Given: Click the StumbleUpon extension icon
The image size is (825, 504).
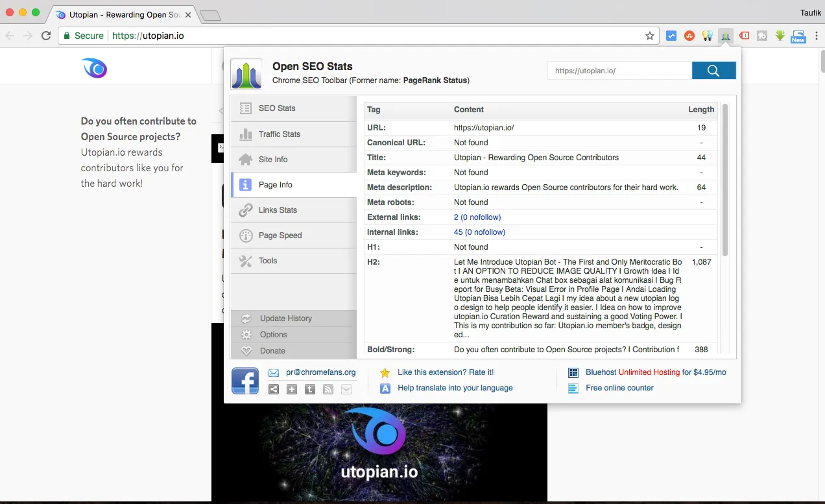Looking at the screenshot, I should tap(690, 36).
